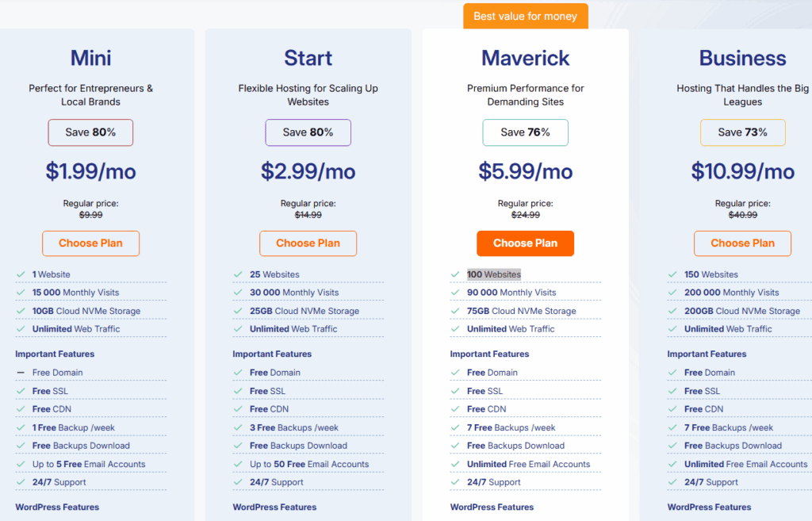Choose the Business plan
This screenshot has height=521, width=812.
(x=742, y=243)
